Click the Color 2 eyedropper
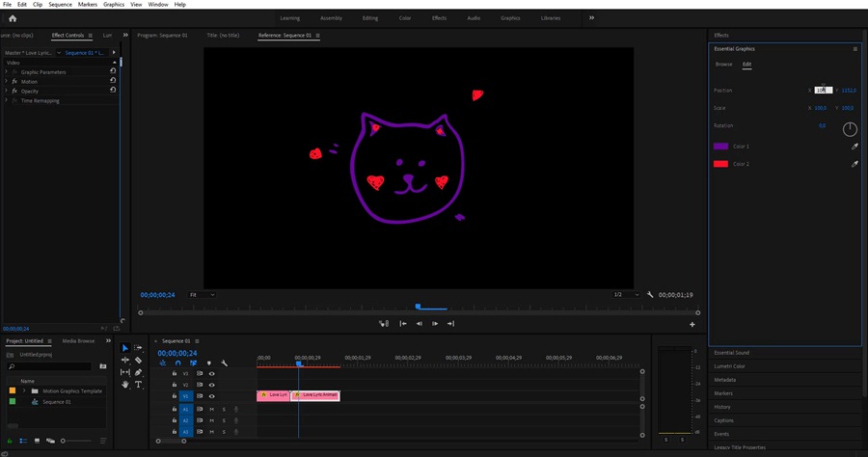This screenshot has width=868, height=457. click(854, 164)
